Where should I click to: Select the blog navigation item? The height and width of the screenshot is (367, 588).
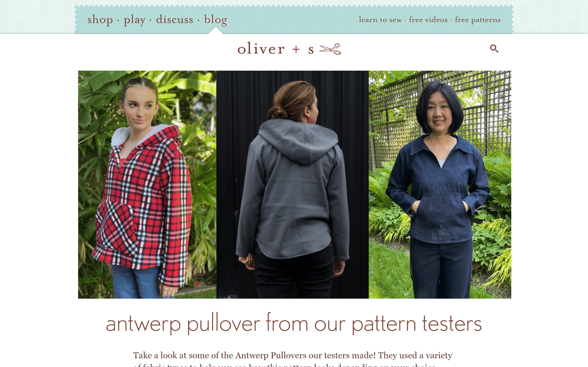pos(215,20)
